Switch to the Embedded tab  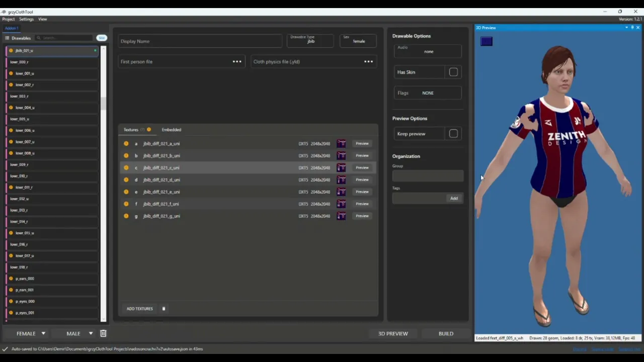(x=172, y=130)
